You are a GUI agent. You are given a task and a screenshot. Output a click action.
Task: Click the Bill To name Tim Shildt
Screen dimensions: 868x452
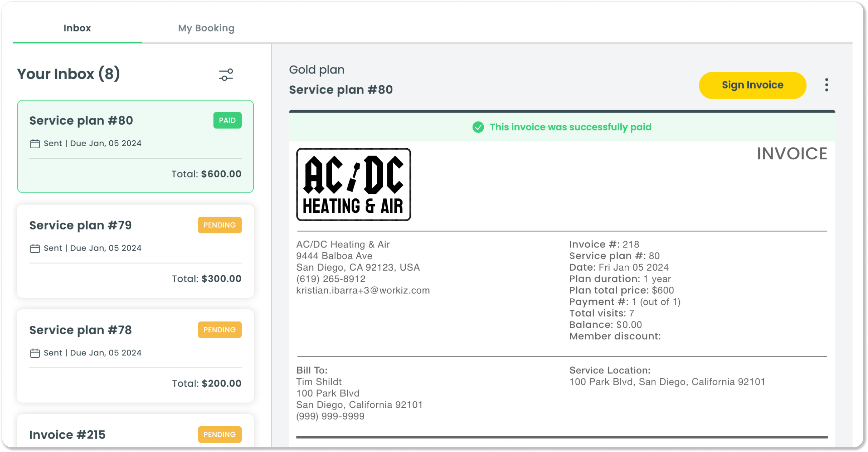click(x=319, y=382)
